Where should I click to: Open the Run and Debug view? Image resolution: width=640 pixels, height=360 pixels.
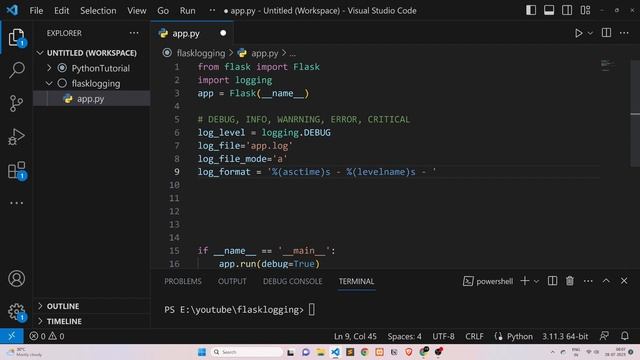tap(16, 137)
